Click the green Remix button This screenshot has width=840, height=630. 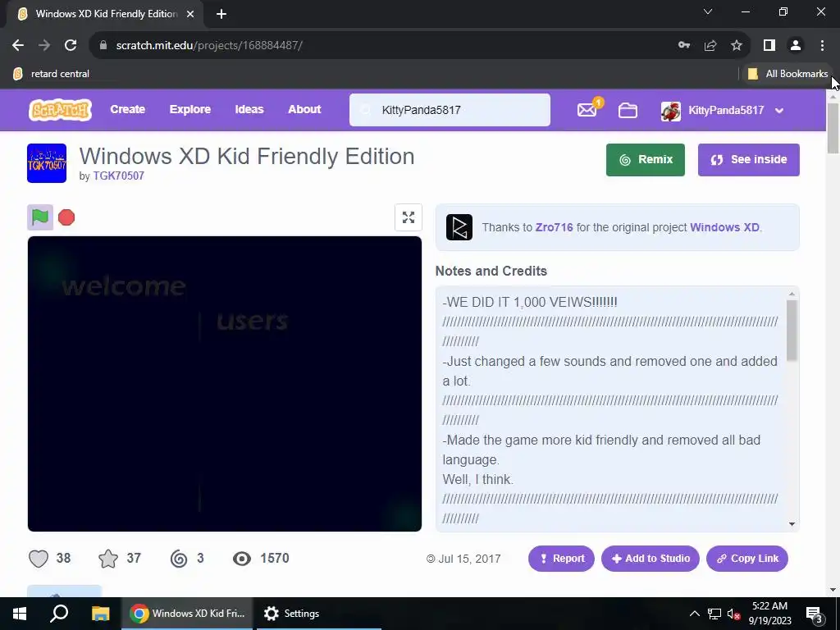646,160
